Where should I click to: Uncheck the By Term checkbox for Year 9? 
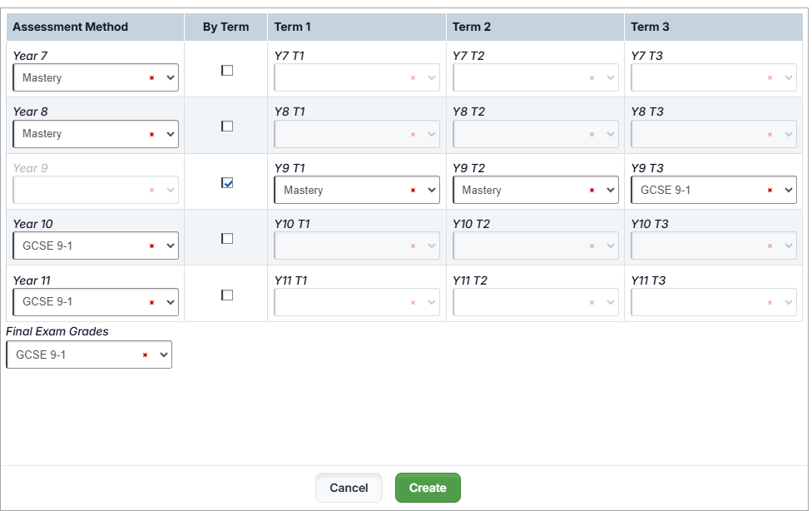tap(227, 183)
